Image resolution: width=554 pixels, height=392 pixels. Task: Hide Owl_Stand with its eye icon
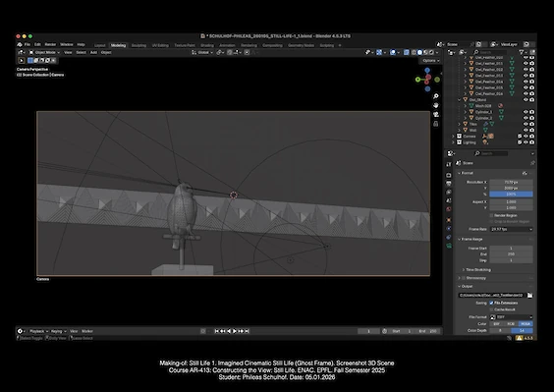526,99
